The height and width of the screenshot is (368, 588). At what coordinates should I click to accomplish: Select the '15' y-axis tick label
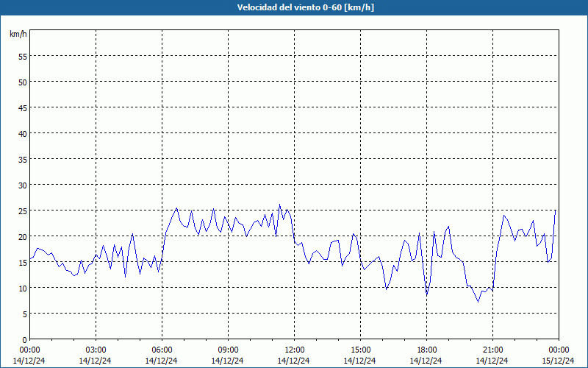pyautogui.click(x=23, y=263)
